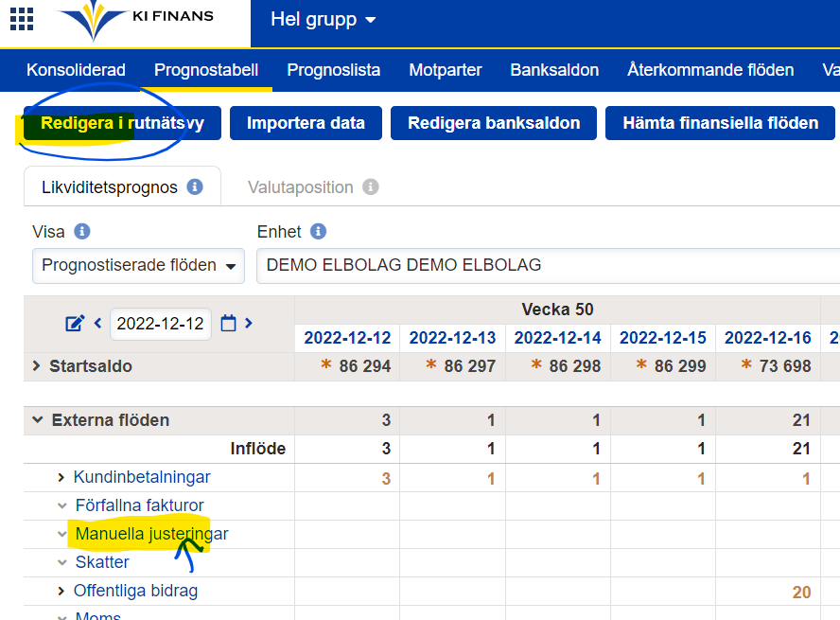The width and height of the screenshot is (840, 620).
Task: Expand the Startsaldo row
Action: point(36,366)
